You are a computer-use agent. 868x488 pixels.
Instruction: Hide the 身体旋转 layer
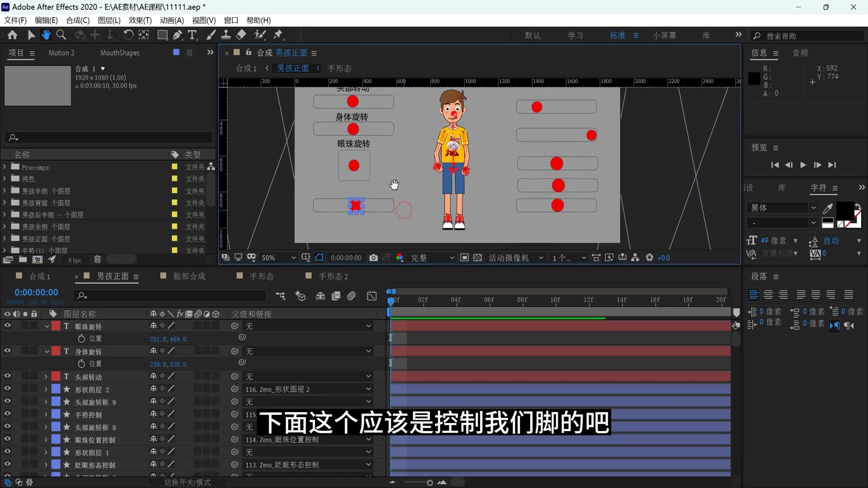click(7, 351)
